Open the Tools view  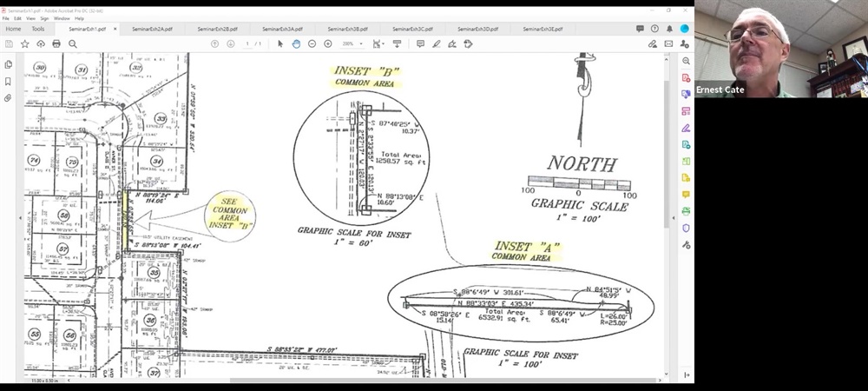[37, 29]
